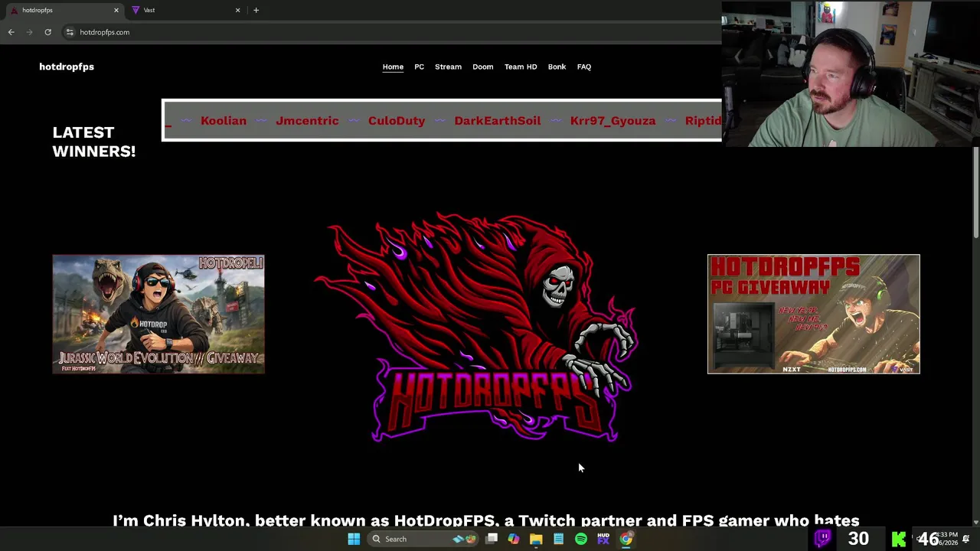This screenshot has width=980, height=551.
Task: Open the HotDropFPS PC Giveaway image
Action: [813, 315]
